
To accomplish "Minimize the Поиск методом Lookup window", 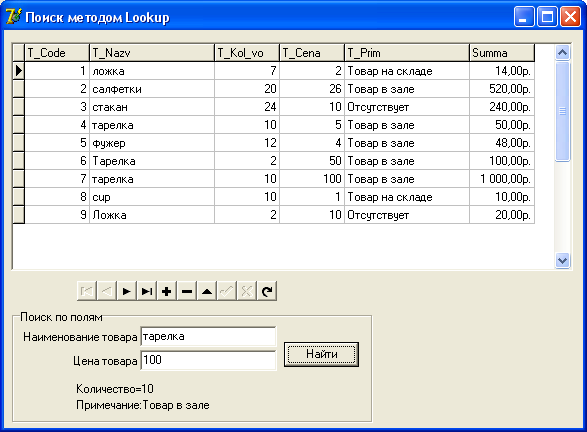I will [x=524, y=17].
